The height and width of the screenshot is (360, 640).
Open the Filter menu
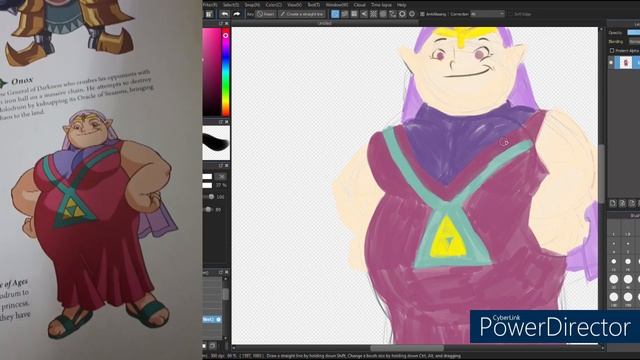click(210, 5)
